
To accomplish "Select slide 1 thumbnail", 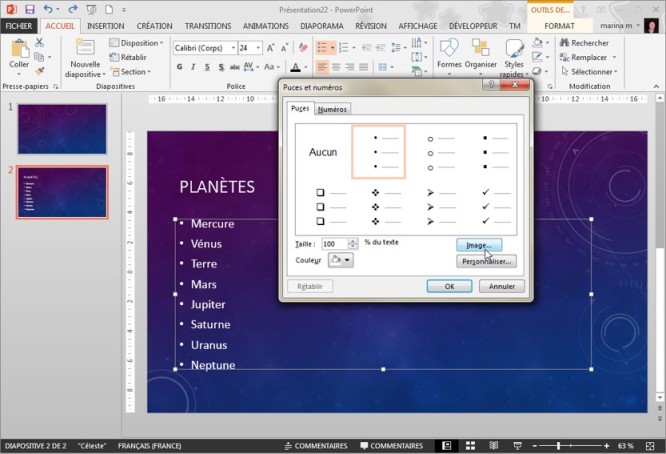I will pyautogui.click(x=63, y=127).
